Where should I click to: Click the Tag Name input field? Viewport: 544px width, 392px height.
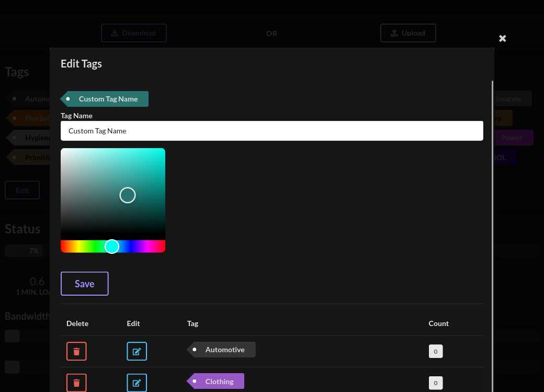pos(271,131)
